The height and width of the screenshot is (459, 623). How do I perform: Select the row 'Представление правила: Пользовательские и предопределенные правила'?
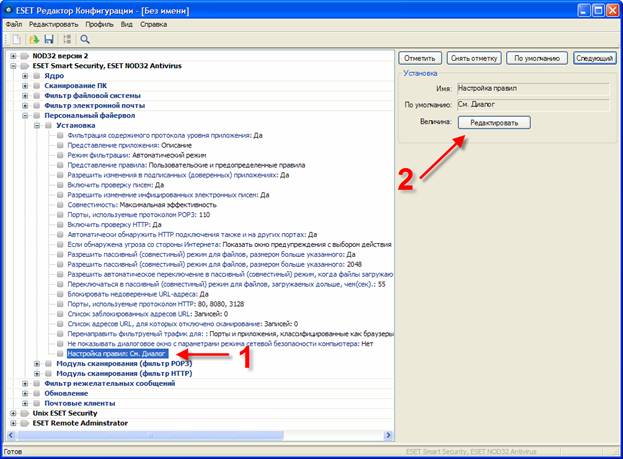(x=186, y=165)
